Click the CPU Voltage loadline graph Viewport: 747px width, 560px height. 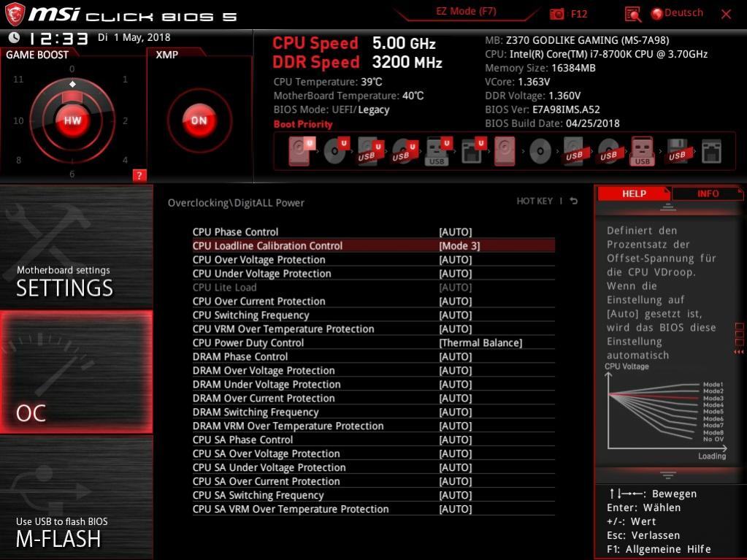pos(667,412)
